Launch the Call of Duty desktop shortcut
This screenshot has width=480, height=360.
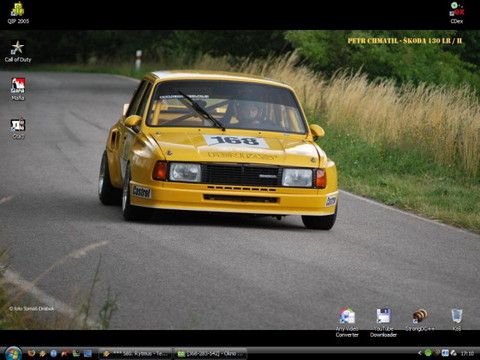click(18, 52)
